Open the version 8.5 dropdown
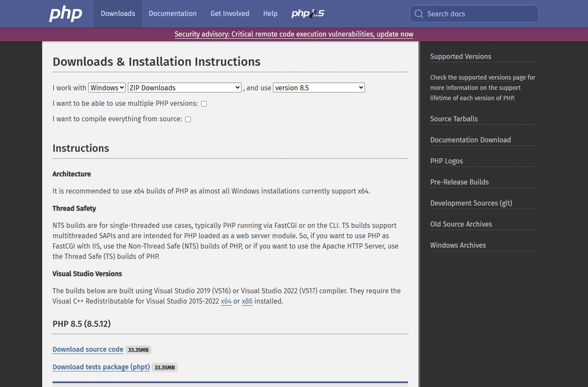 click(319, 88)
